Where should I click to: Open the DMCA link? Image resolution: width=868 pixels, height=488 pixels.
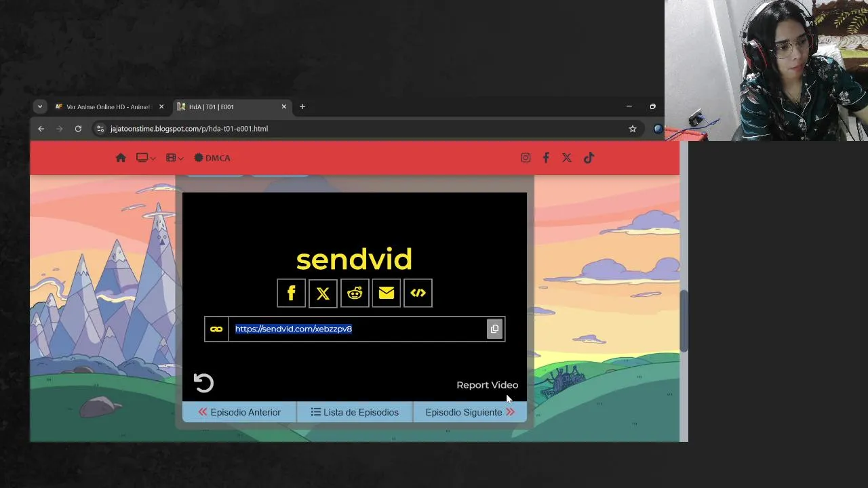(x=212, y=158)
